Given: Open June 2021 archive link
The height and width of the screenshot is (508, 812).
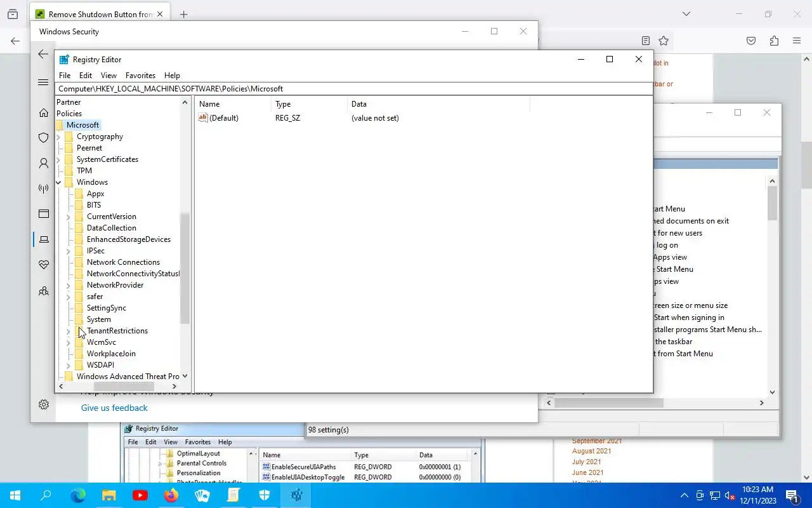Looking at the screenshot, I should click(588, 472).
